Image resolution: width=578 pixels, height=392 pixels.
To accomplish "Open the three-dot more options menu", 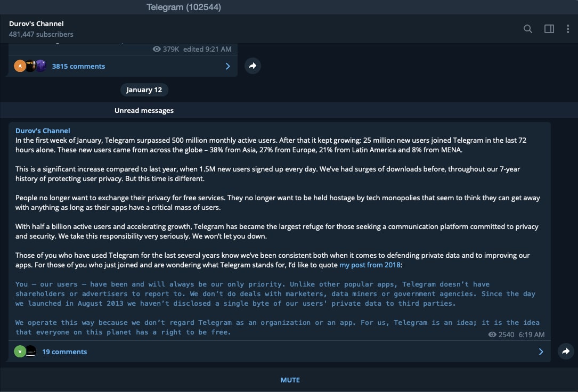I will (568, 29).
